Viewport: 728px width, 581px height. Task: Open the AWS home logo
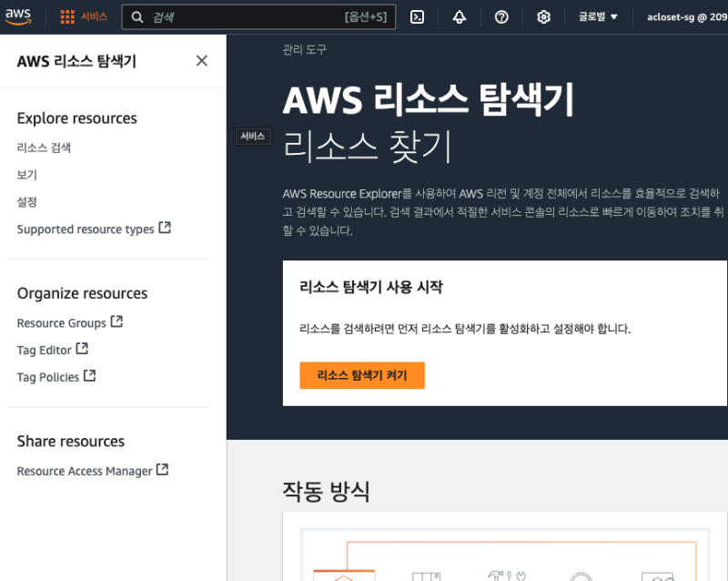[x=18, y=16]
